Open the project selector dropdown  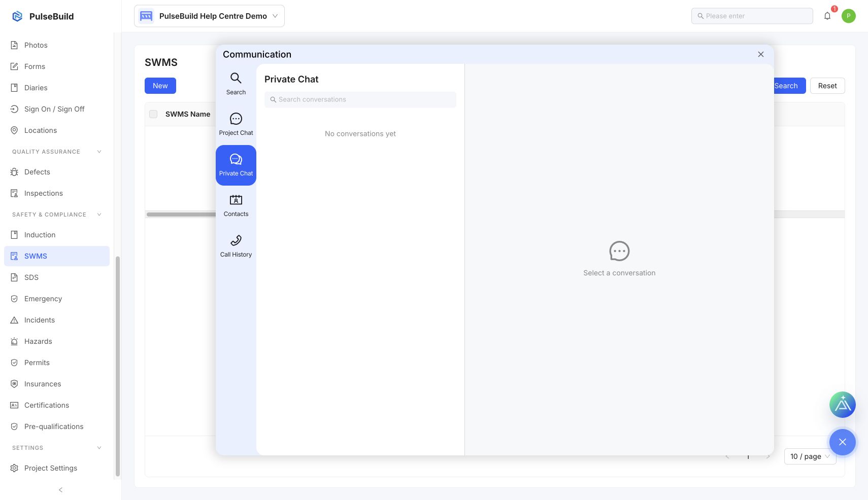pyautogui.click(x=209, y=16)
